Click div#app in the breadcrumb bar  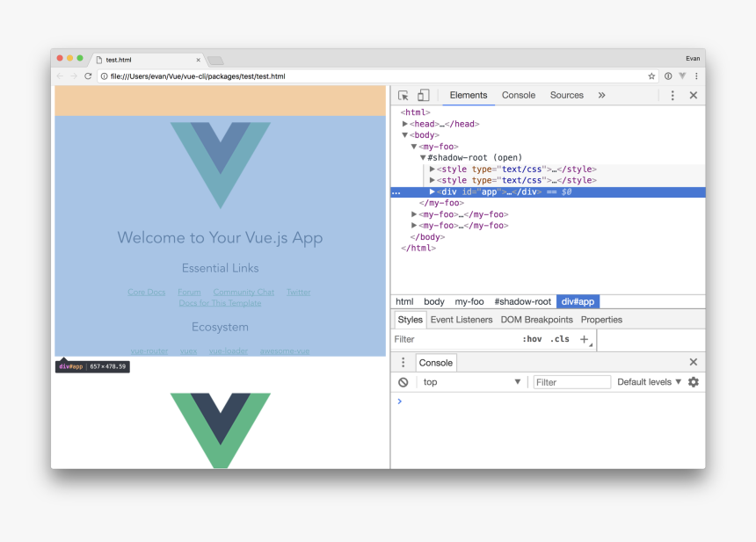pyautogui.click(x=578, y=301)
